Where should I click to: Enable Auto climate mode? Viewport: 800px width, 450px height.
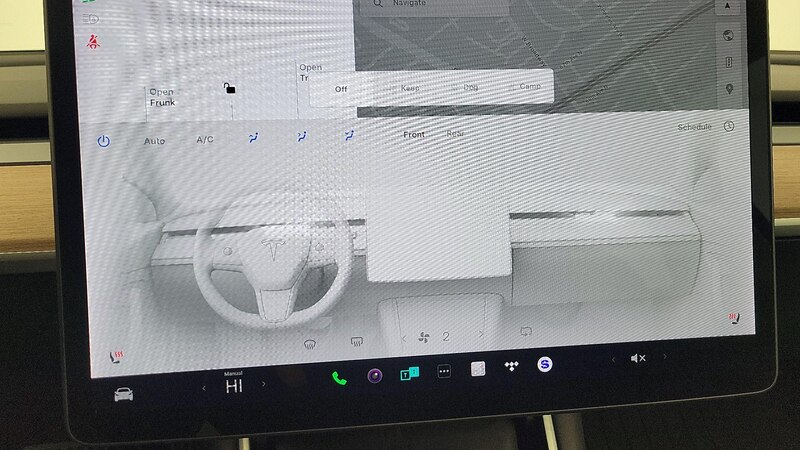pos(154,141)
